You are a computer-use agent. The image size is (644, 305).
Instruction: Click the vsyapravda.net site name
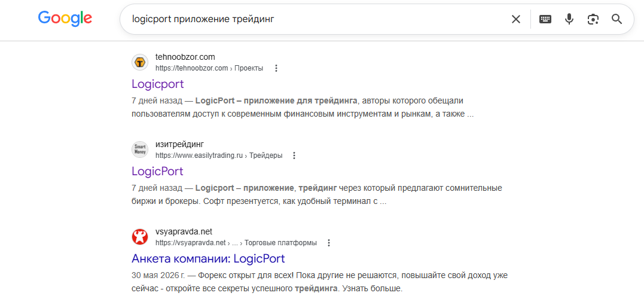coord(184,231)
